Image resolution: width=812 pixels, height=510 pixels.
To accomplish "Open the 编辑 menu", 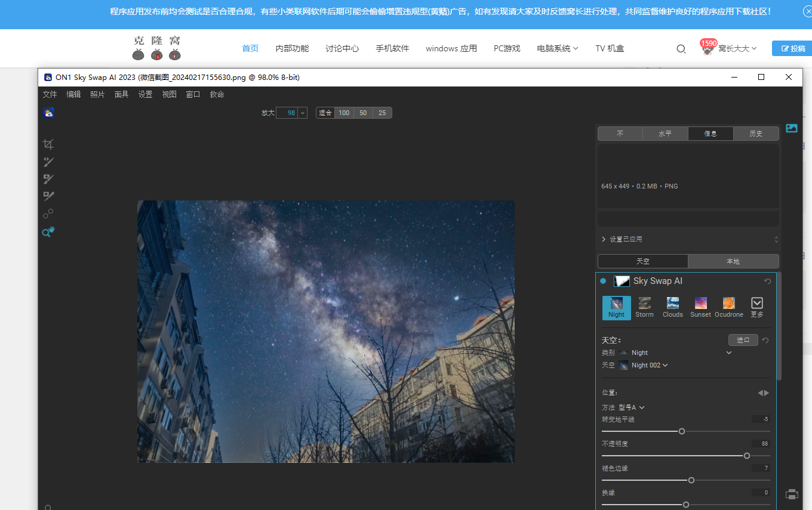I will (x=74, y=94).
